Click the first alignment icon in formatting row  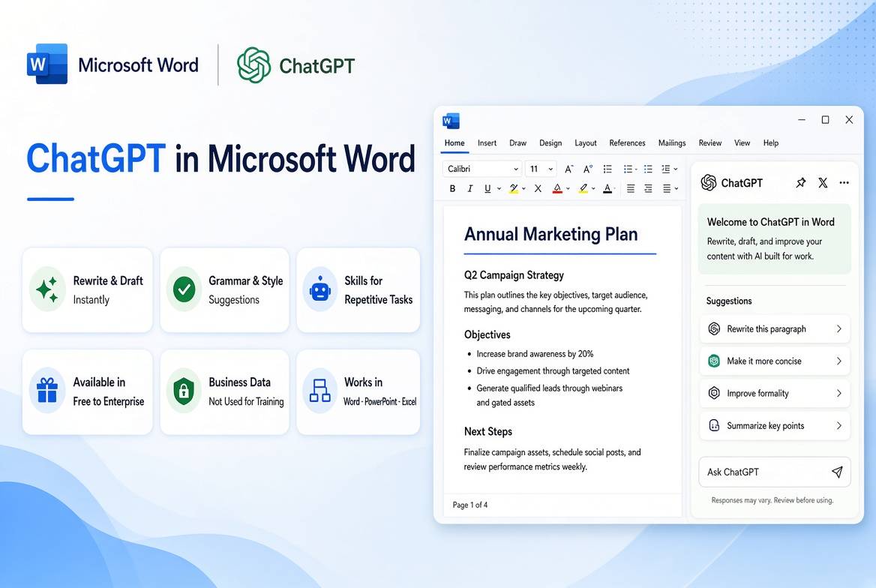(x=630, y=188)
